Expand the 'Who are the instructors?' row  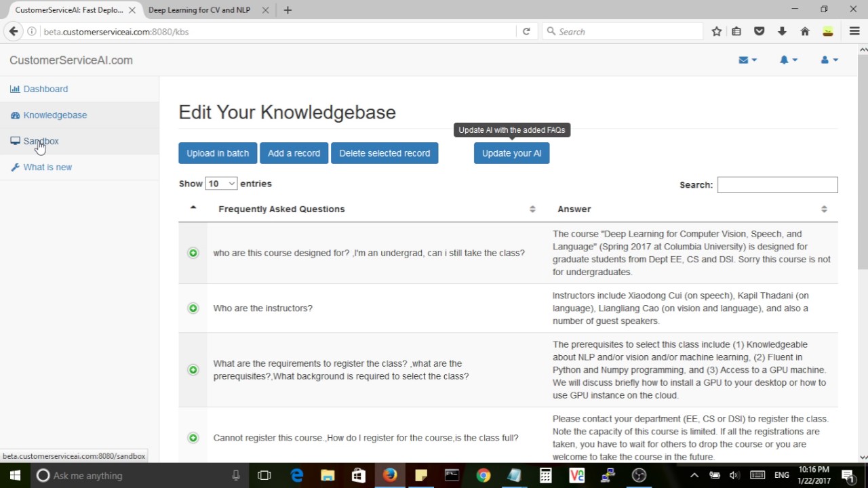[193, 308]
